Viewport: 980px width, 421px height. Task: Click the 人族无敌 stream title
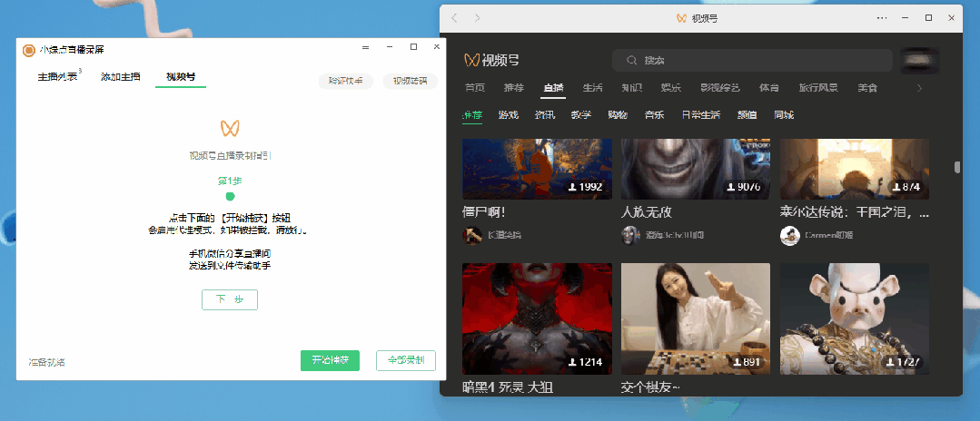(x=647, y=212)
